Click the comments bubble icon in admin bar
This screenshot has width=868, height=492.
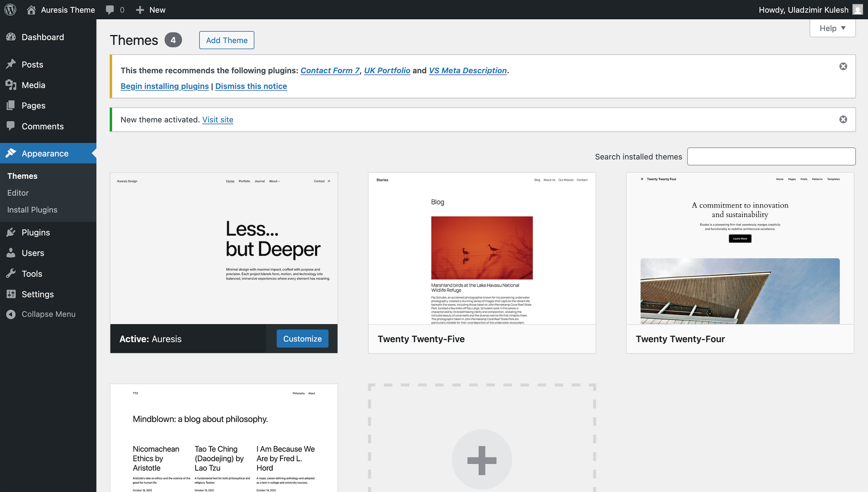(x=110, y=9)
